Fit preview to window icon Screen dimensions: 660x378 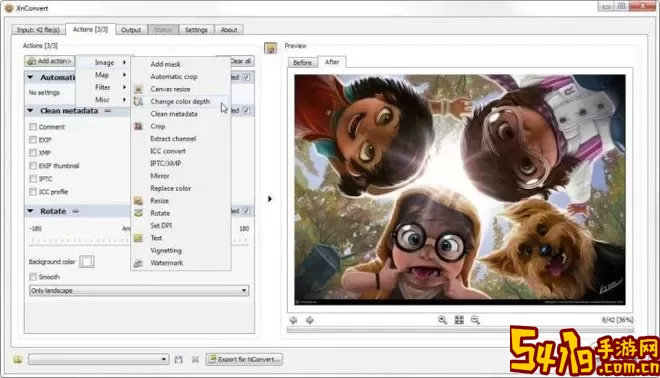tap(459, 320)
